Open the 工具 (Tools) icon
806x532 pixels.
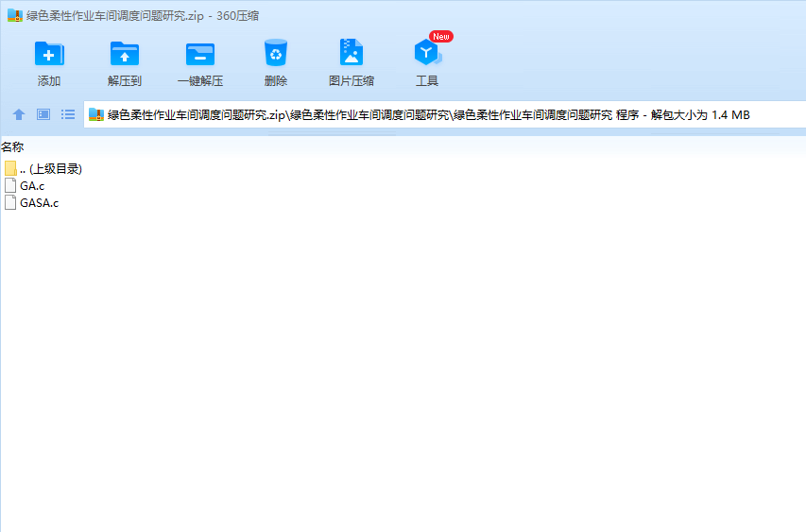pyautogui.click(x=427, y=52)
